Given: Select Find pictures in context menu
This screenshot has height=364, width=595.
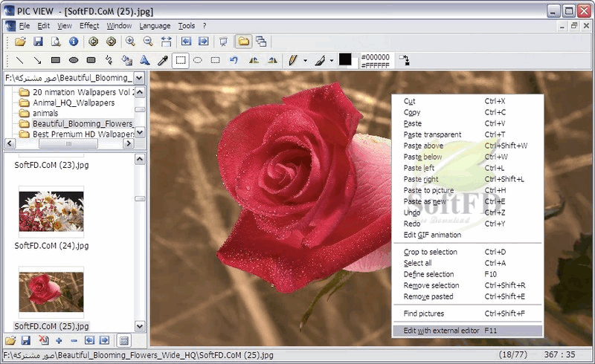Looking at the screenshot, I should [x=468, y=313].
